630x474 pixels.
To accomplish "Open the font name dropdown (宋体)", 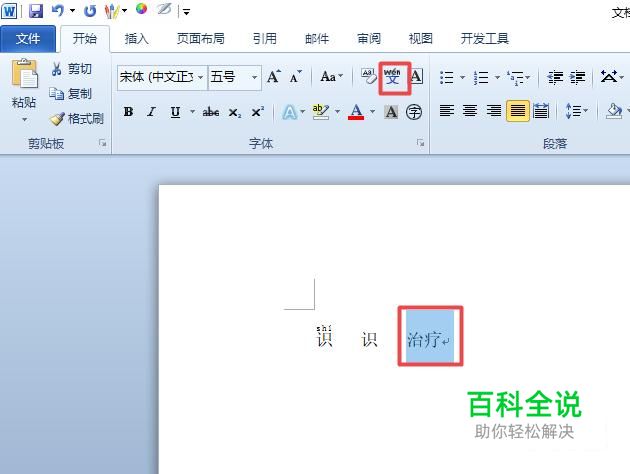I will coord(200,77).
